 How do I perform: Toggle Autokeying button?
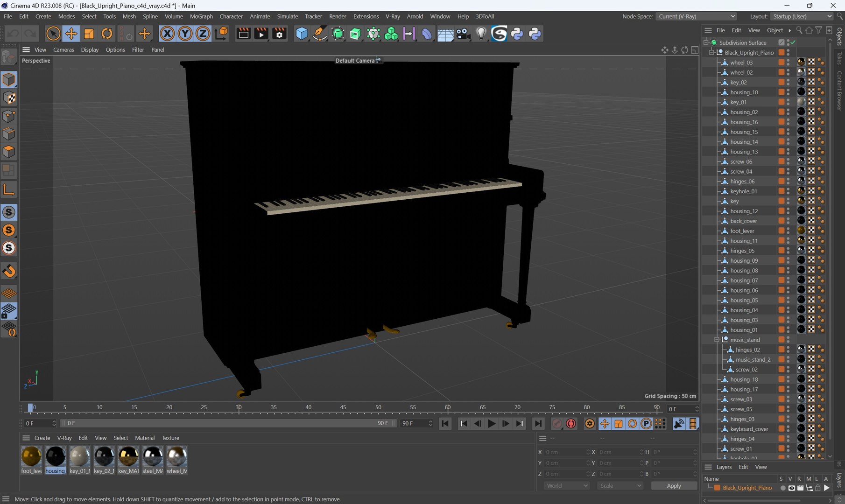tap(571, 423)
